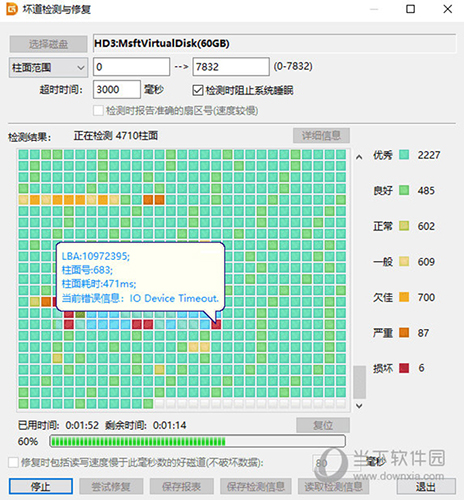Viewport: 464px width, 500px height.
Task: Select the 欠佳 orange legend swatch
Action: coord(404,297)
